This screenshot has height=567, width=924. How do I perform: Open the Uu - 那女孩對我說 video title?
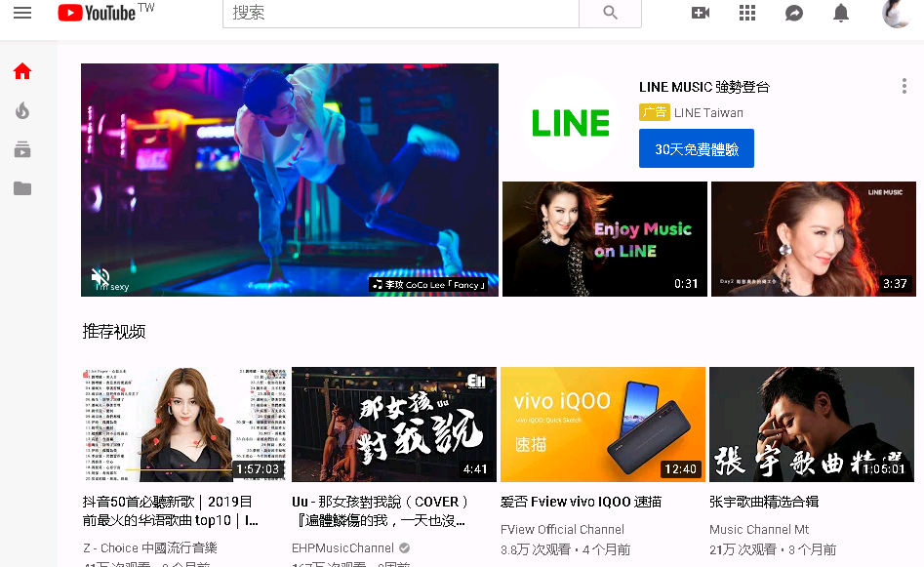381,511
